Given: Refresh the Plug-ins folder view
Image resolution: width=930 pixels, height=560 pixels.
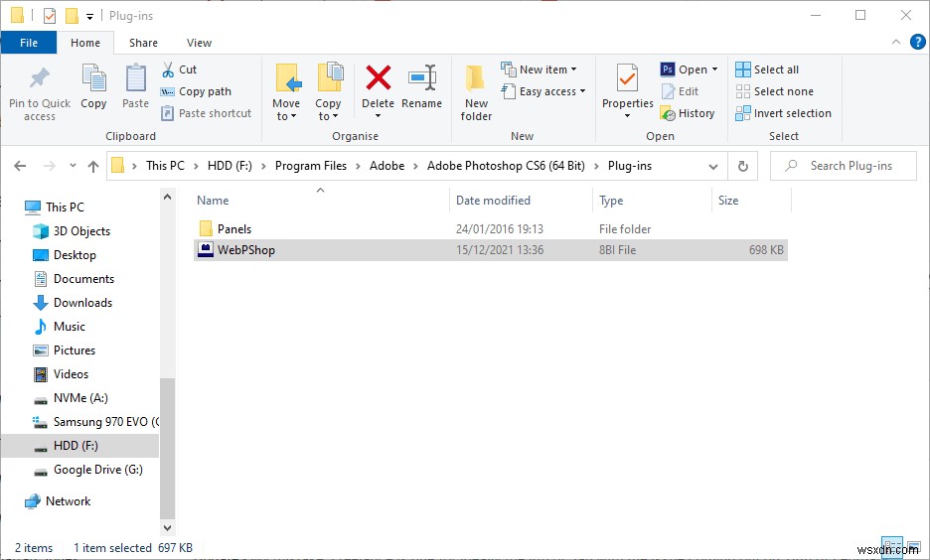Looking at the screenshot, I should [x=742, y=166].
